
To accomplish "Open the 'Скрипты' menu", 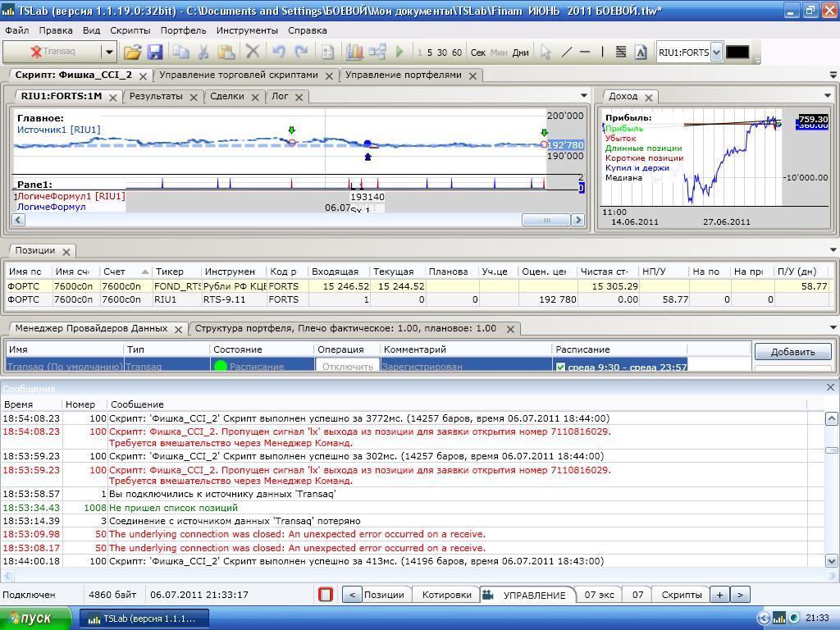I will coord(130,30).
